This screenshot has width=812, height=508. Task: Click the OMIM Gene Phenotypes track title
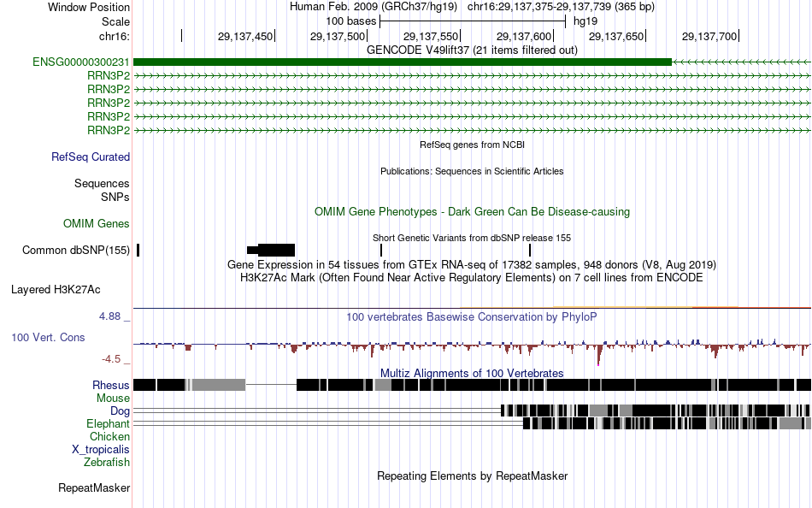472,211
